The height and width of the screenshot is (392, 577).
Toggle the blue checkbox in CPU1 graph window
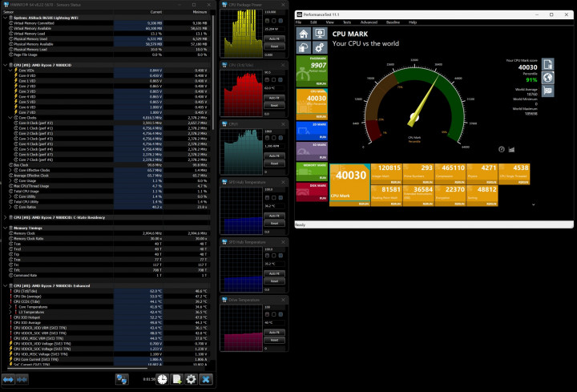[x=280, y=138]
